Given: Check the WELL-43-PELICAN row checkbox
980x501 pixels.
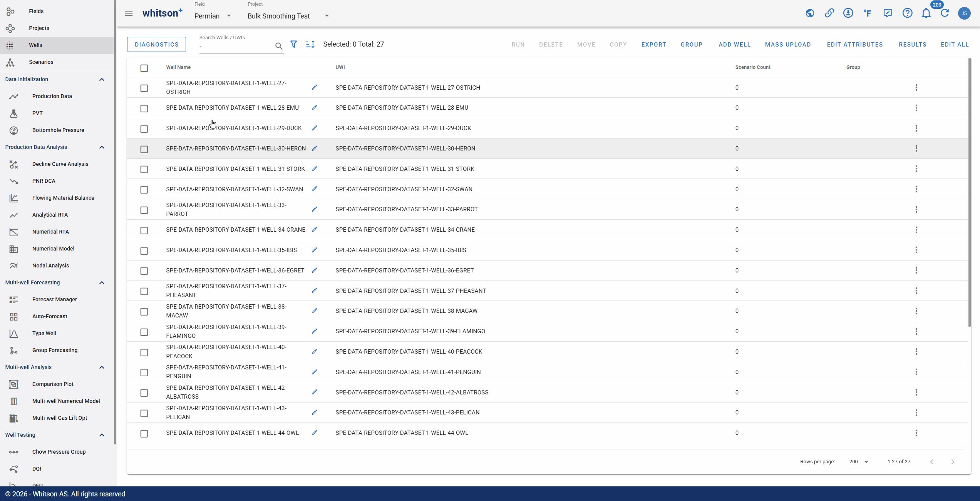Looking at the screenshot, I should pos(144,413).
